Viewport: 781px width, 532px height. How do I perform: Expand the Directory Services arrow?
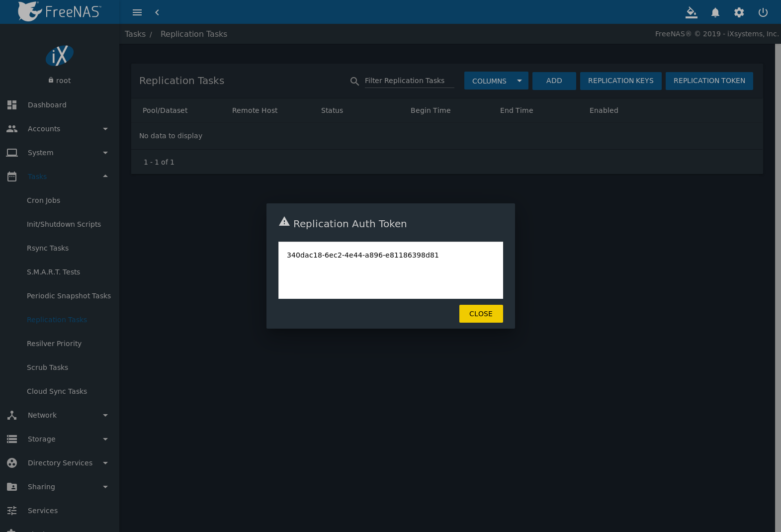click(105, 463)
